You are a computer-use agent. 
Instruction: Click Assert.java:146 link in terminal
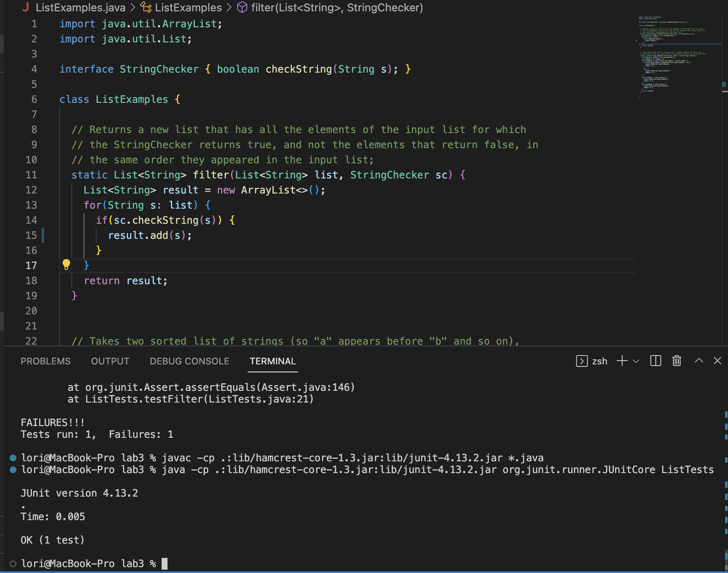click(x=305, y=387)
